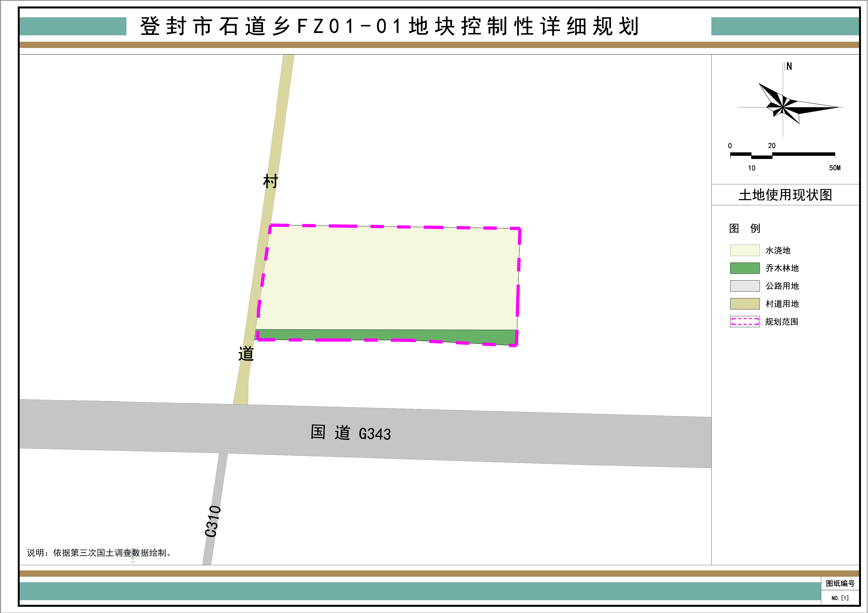Toggle the 水浇地 parcel highlight
This screenshot has height=613, width=868.
point(389,276)
